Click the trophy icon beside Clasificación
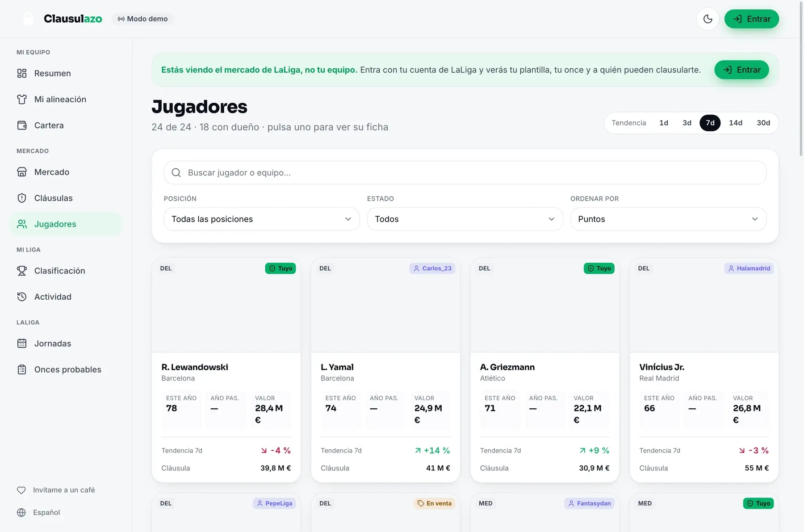Image resolution: width=804 pixels, height=532 pixels. pyautogui.click(x=22, y=271)
